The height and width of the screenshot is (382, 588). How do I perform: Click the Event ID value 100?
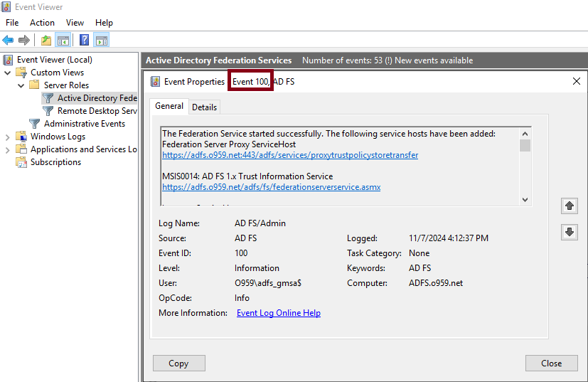[241, 253]
